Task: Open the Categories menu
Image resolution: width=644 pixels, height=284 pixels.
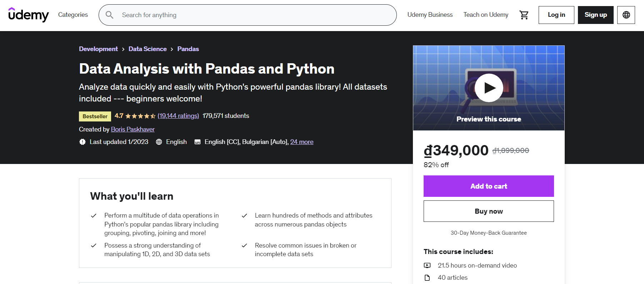Action: [x=73, y=15]
